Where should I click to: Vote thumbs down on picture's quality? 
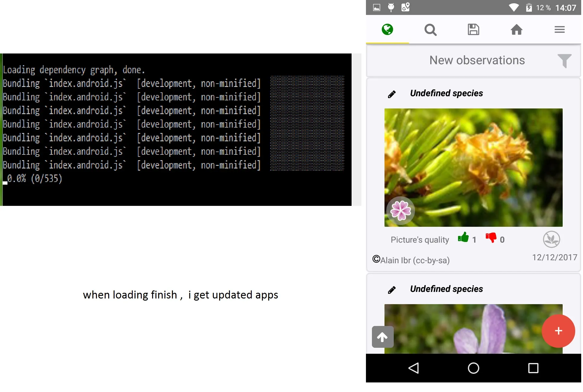(491, 238)
